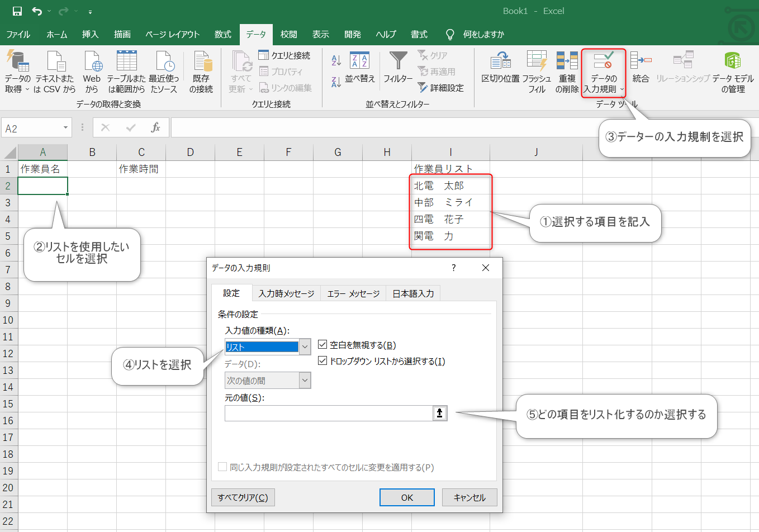Disable ドロップダウンリストから選択する

coord(322,360)
